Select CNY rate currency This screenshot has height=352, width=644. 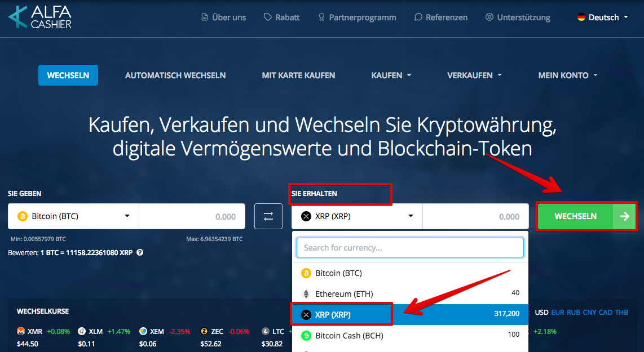[x=589, y=313]
